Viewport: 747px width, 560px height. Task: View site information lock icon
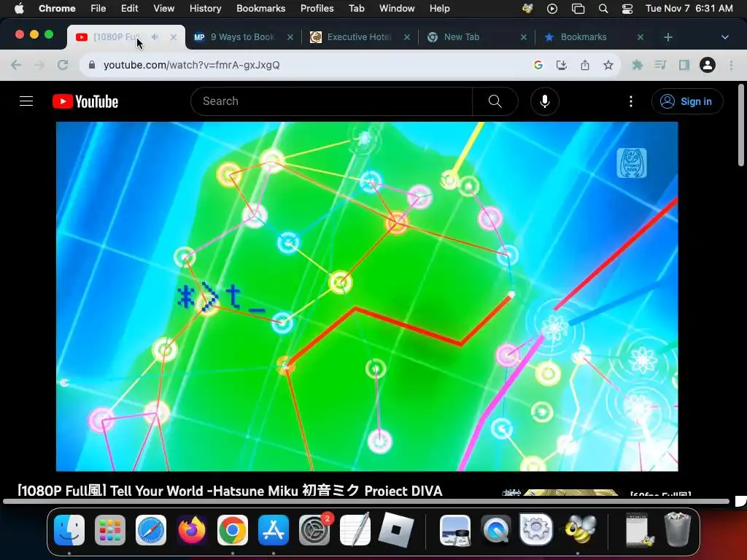pyautogui.click(x=92, y=65)
